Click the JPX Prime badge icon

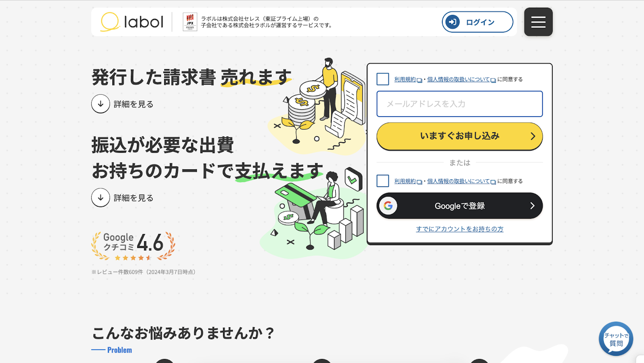coord(190,22)
